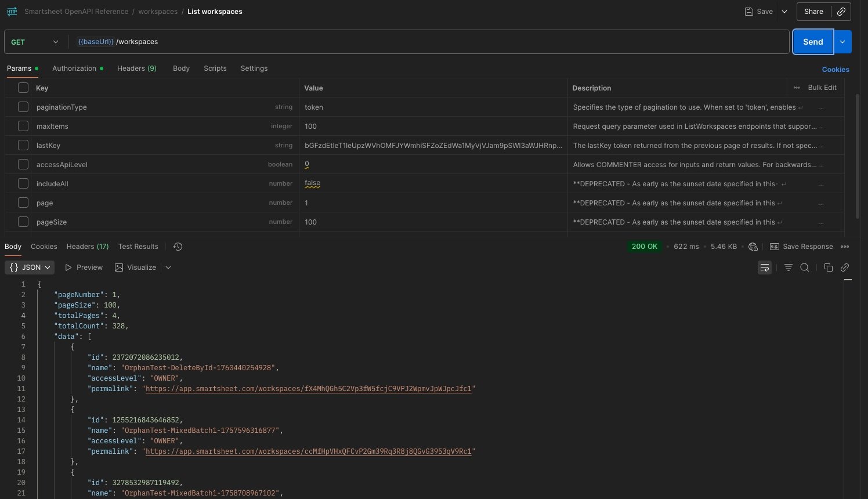Click the Save button
Image resolution: width=868 pixels, height=499 pixels.
click(759, 12)
